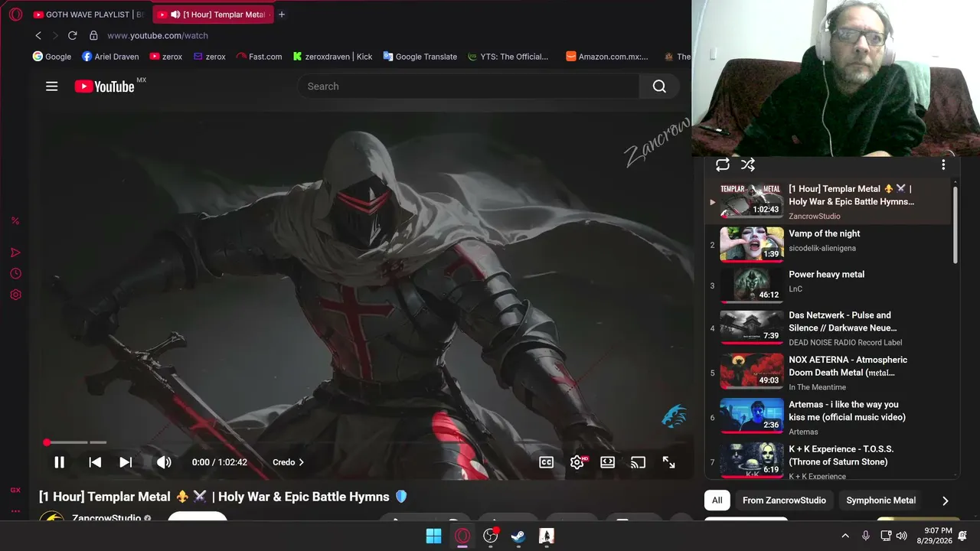
Task: Select the All filter chip
Action: click(x=717, y=500)
